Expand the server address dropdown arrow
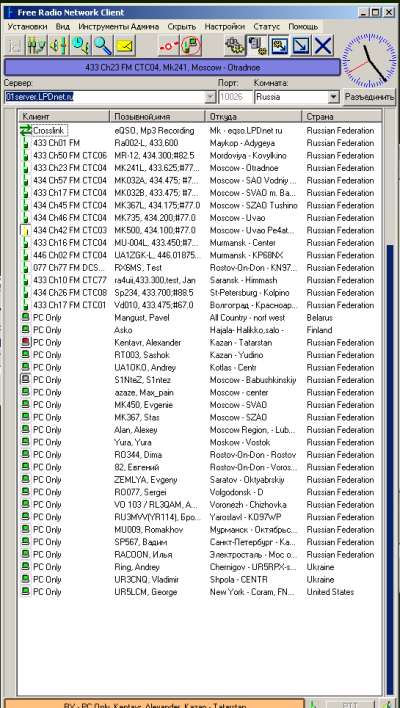The width and height of the screenshot is (400, 708). tap(210, 97)
